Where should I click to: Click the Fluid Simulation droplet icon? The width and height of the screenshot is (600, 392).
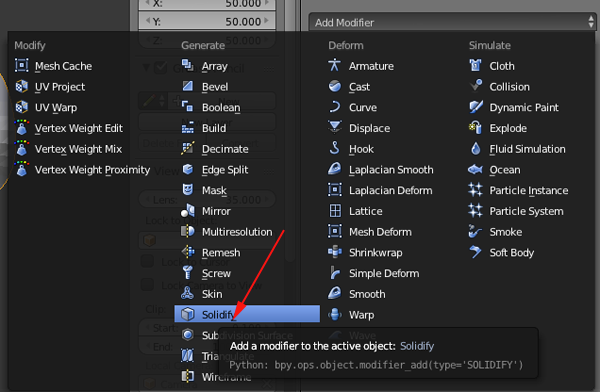(476, 148)
